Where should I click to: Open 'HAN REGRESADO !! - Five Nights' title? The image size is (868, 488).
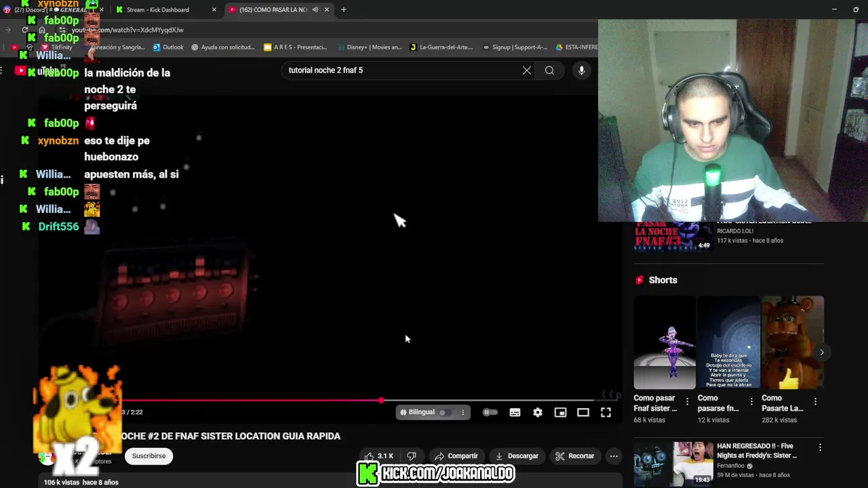[x=757, y=451]
